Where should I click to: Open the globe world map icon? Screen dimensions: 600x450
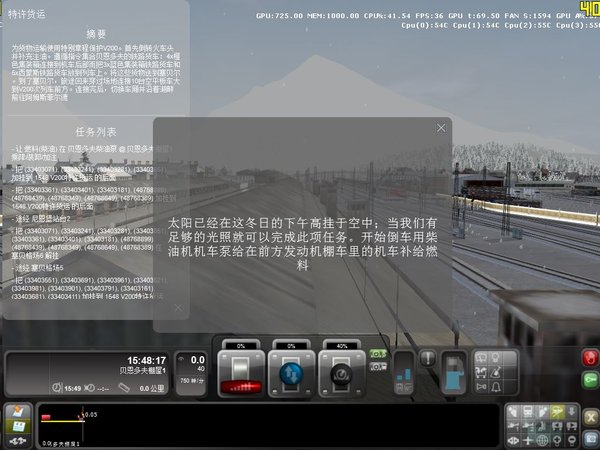click(x=543, y=440)
